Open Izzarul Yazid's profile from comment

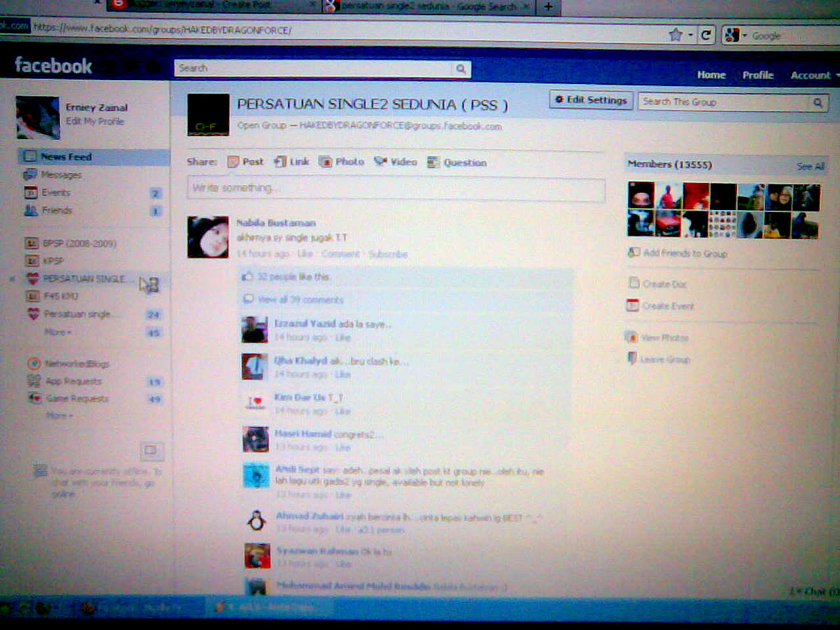(x=305, y=324)
